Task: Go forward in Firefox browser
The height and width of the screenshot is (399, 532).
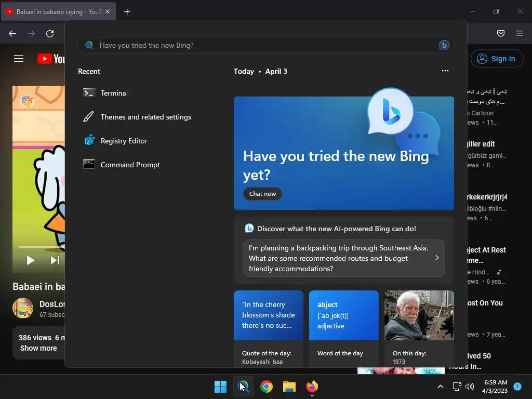Action: pyautogui.click(x=31, y=33)
